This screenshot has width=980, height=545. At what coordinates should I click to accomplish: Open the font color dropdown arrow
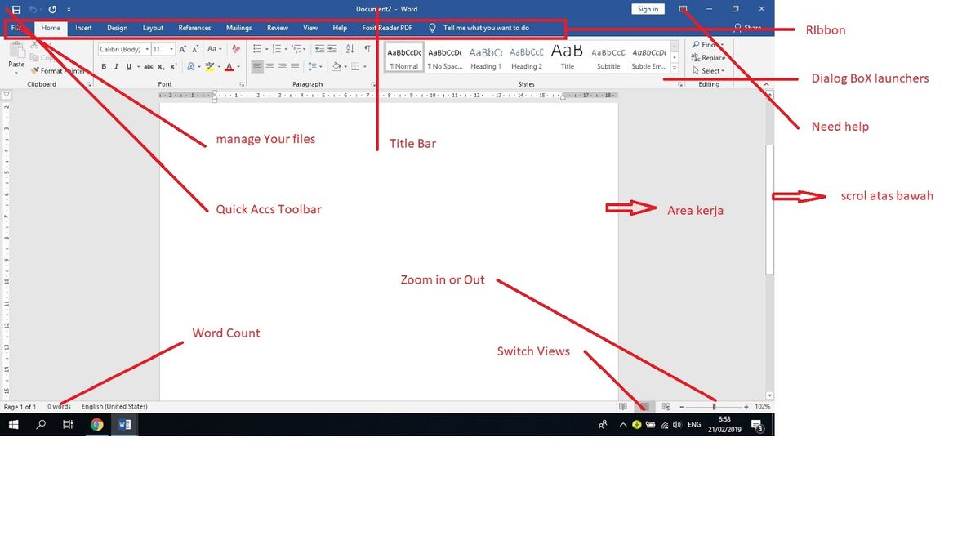tap(238, 67)
